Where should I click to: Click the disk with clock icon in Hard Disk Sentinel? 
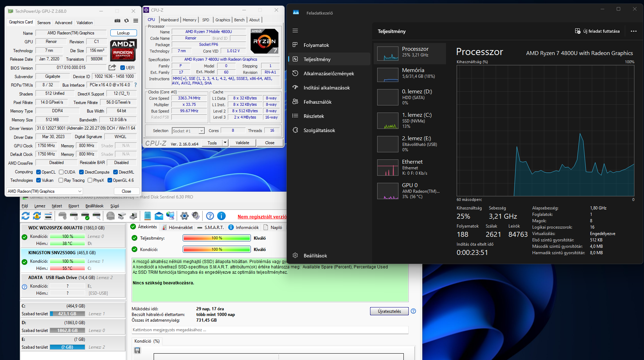click(x=74, y=216)
